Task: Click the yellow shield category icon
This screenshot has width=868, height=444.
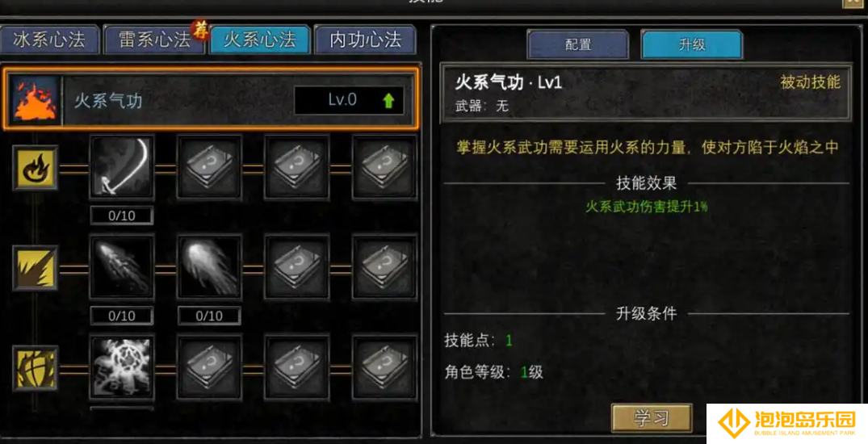Action: tap(36, 368)
